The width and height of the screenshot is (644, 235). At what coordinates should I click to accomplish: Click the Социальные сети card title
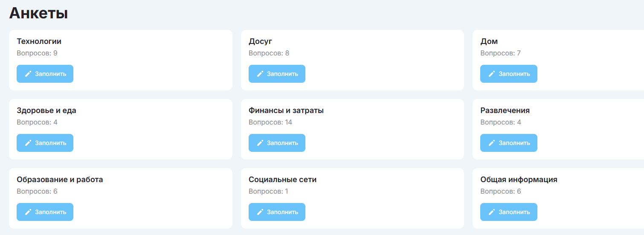(282, 180)
